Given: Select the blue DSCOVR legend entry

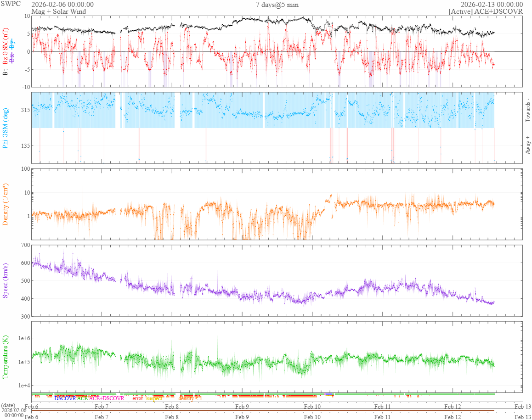Looking at the screenshot, I should click(x=65, y=398).
